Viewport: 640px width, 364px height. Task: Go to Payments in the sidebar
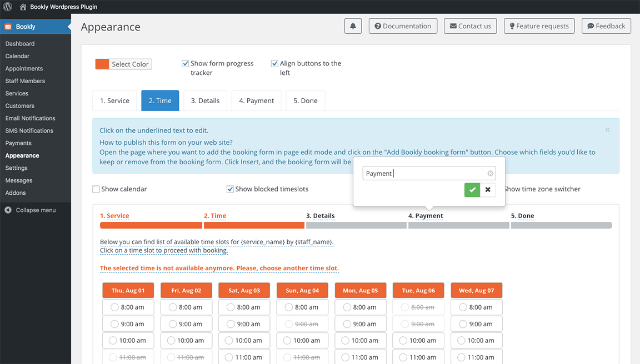[x=18, y=143]
